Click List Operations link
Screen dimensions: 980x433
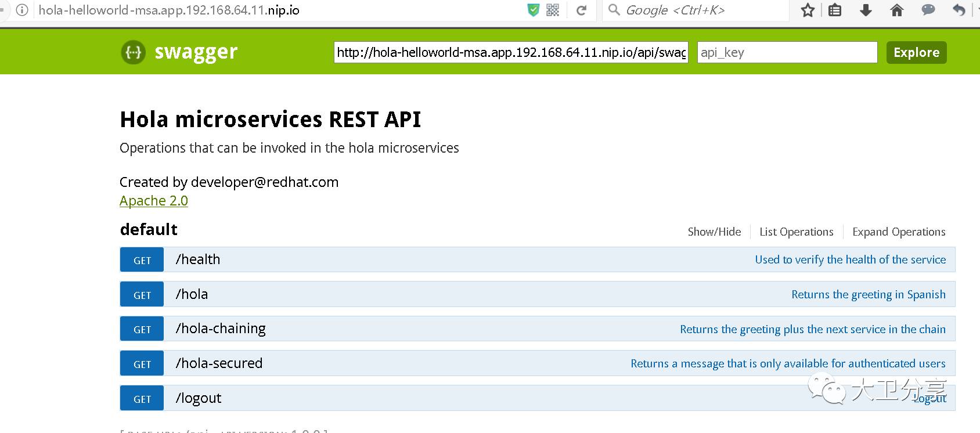point(797,232)
